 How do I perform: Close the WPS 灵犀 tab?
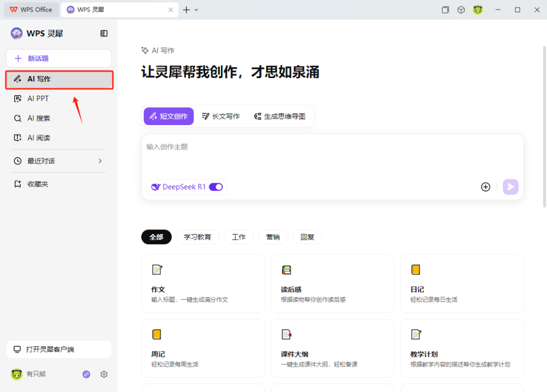[x=171, y=10]
